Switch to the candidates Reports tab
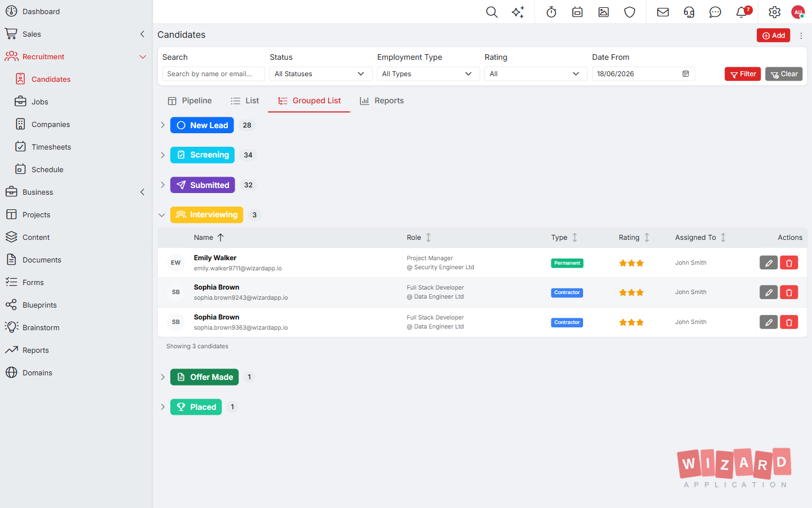The image size is (812, 508). click(x=382, y=100)
